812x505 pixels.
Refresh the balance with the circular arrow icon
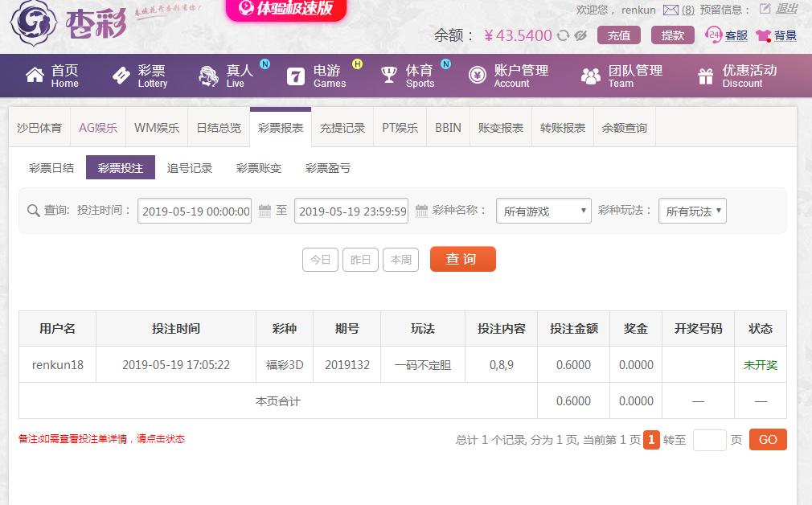coord(563,35)
